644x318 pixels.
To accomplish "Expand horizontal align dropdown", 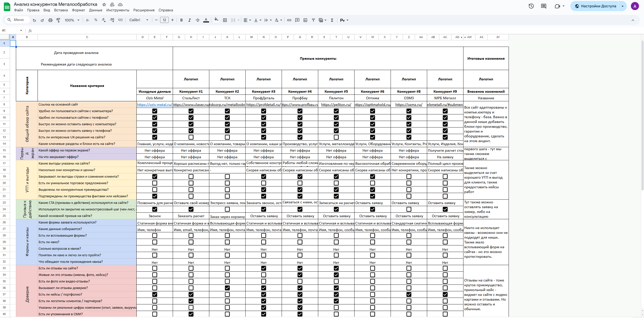I will pos(247,20).
